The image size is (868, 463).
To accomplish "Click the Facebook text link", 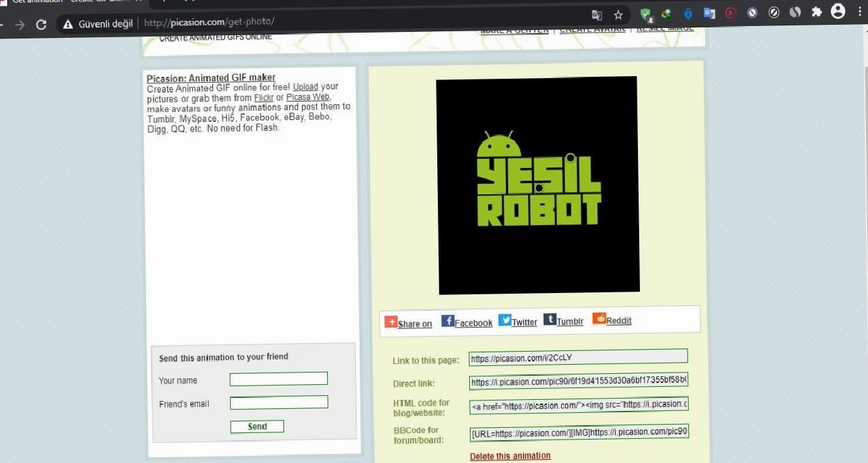I will click(x=474, y=323).
